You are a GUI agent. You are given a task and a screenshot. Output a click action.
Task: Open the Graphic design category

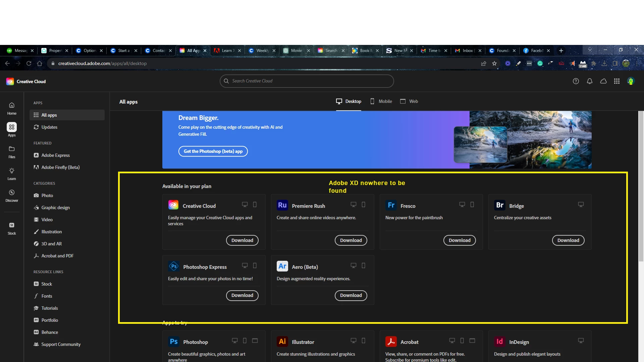coord(55,207)
